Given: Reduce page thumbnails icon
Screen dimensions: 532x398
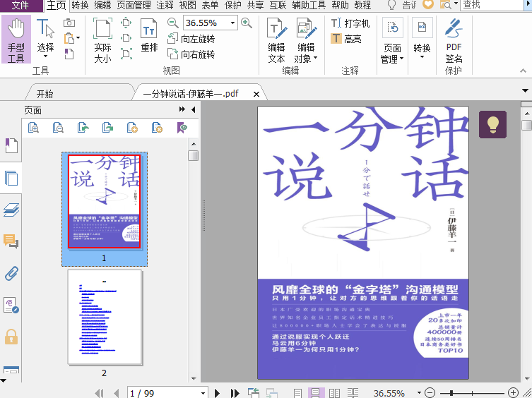Looking at the screenshot, I should tap(58, 128).
